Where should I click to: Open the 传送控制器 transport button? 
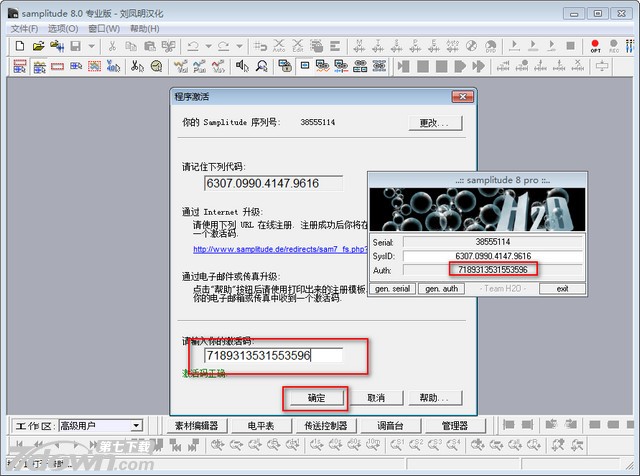326,426
